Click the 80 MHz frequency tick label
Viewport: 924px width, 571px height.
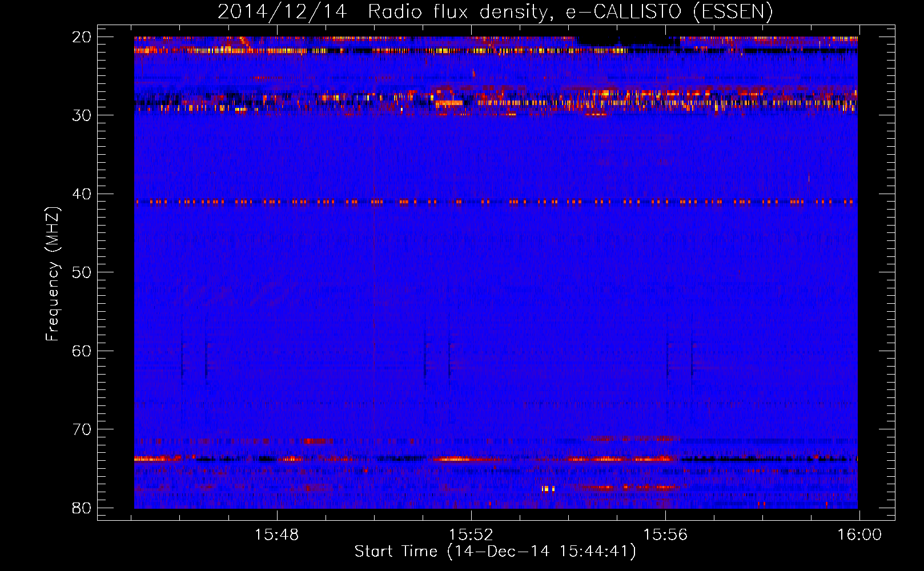click(x=82, y=508)
